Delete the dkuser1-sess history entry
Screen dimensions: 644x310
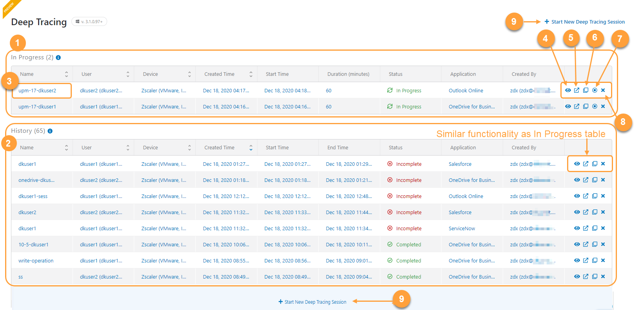pos(603,196)
